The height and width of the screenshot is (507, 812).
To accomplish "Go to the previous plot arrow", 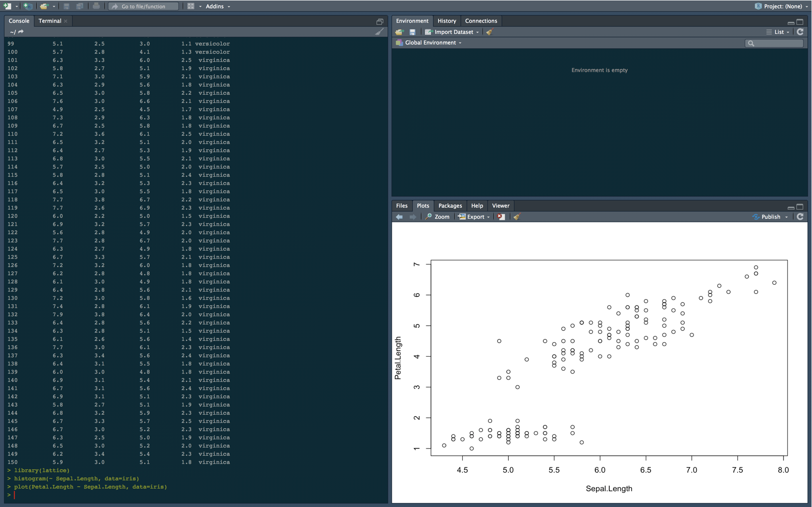I will (x=399, y=217).
